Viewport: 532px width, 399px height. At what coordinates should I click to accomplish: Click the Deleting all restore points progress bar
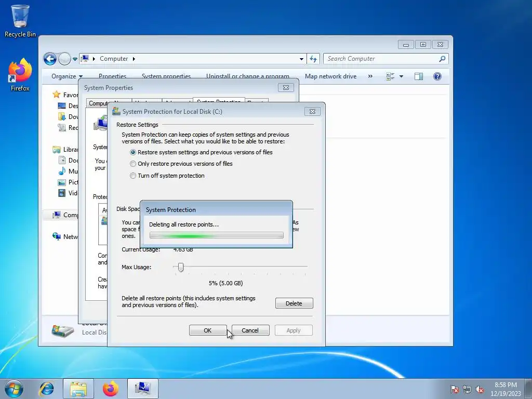(x=217, y=235)
